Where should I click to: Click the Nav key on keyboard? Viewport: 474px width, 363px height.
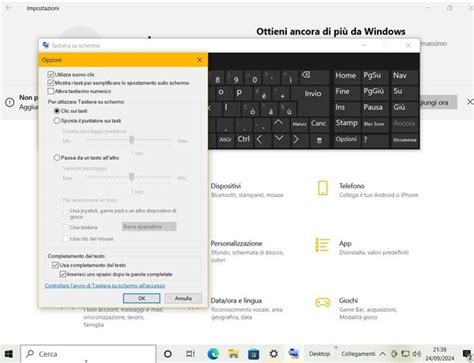point(400,76)
